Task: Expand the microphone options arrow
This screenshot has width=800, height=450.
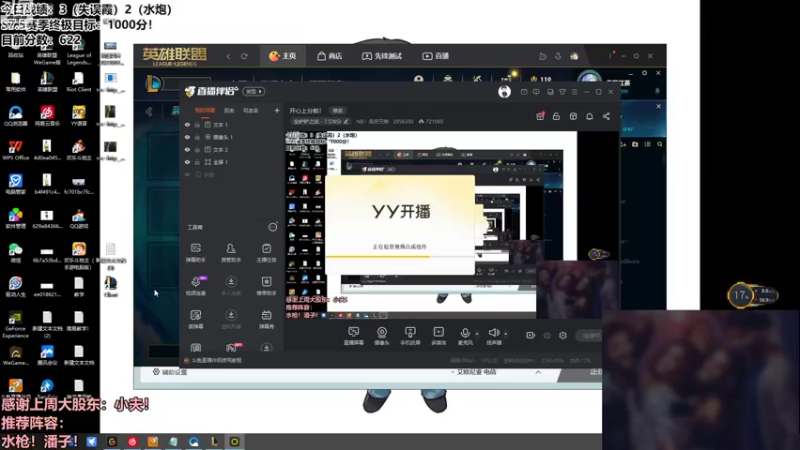Action: click(477, 334)
